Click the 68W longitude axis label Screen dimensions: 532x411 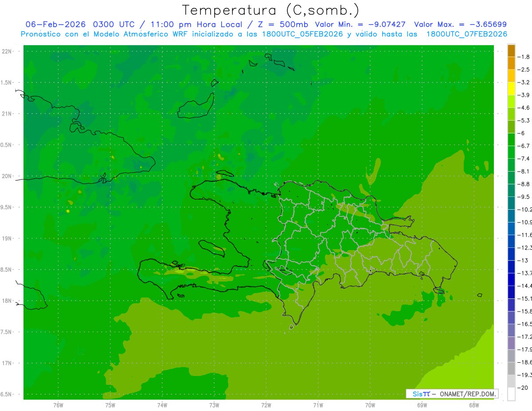point(474,405)
